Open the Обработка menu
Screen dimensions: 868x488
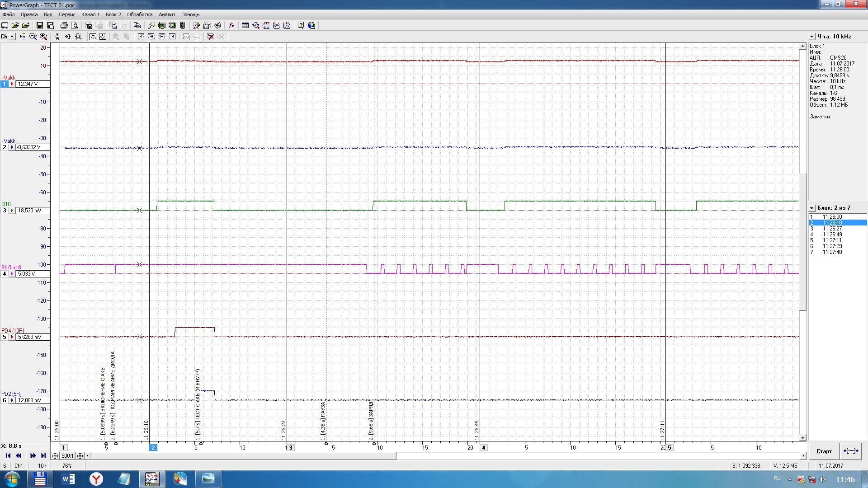[140, 14]
